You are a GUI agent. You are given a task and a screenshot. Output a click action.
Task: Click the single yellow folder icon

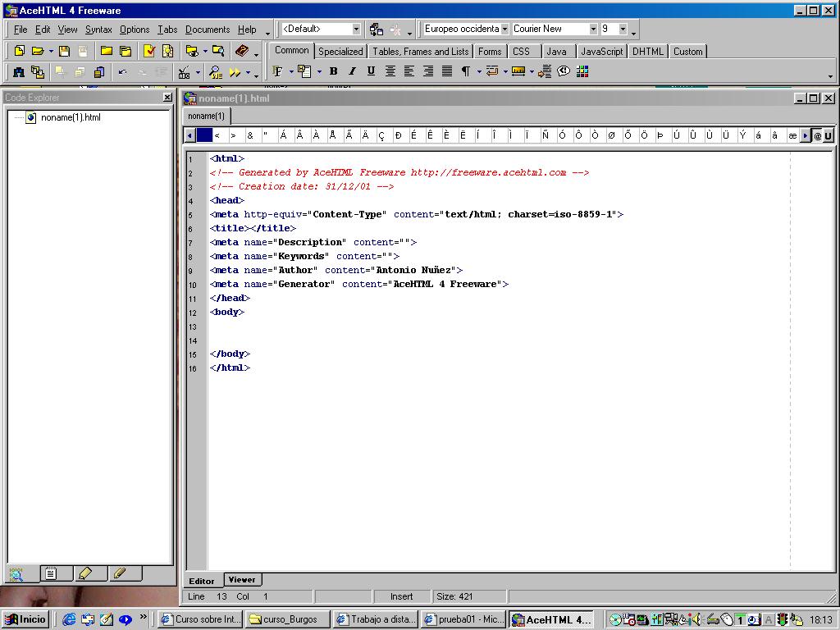click(x=107, y=51)
